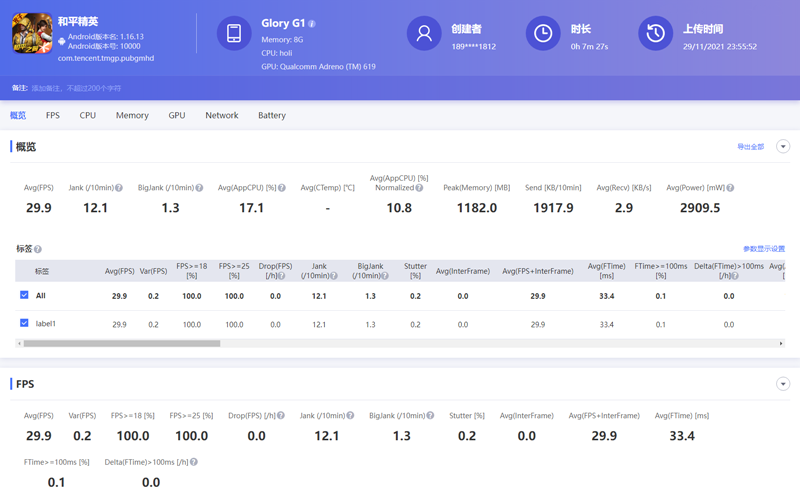This screenshot has width=800, height=496.
Task: Click the Glory G1 info icon
Action: (x=312, y=24)
